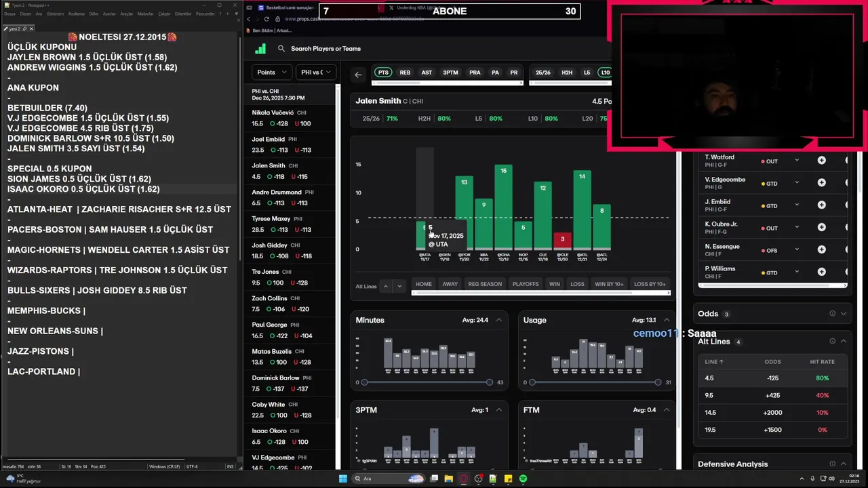
Task: Go back using the arrow button beside PTS
Action: (x=358, y=75)
